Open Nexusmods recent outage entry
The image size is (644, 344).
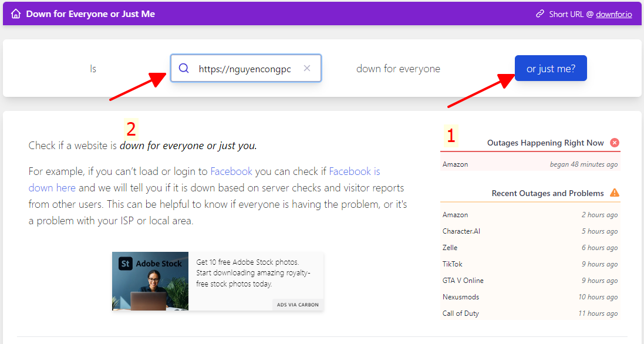pyautogui.click(x=530, y=297)
